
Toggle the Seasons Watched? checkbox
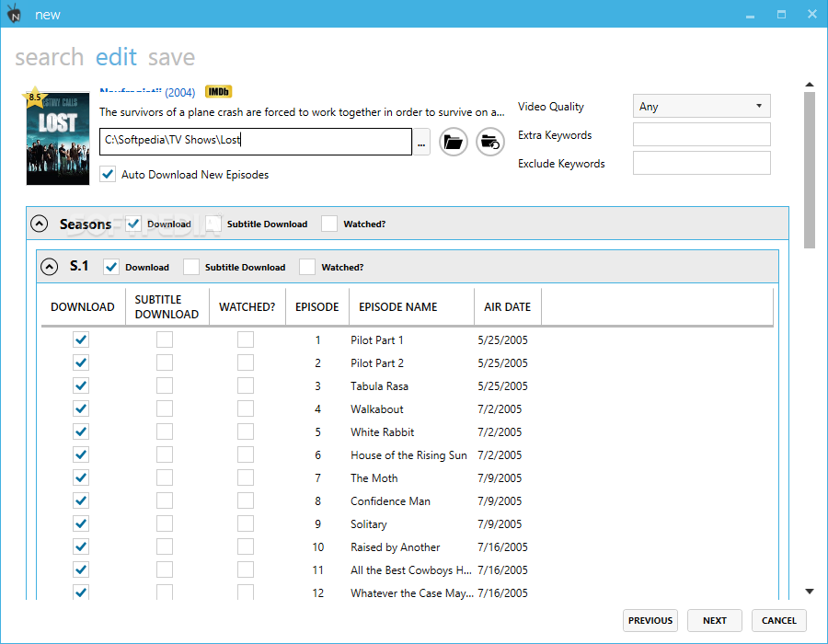(x=329, y=224)
